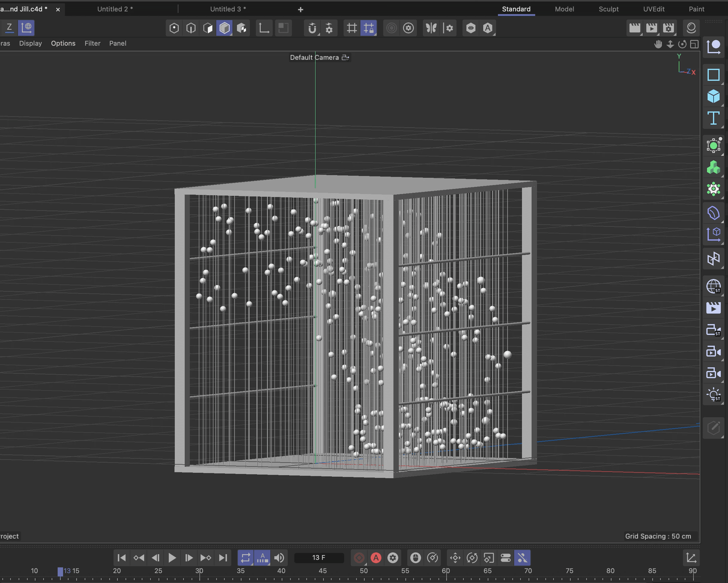
Task: Open the Render to Picture Viewer icon
Action: pyautogui.click(x=651, y=28)
